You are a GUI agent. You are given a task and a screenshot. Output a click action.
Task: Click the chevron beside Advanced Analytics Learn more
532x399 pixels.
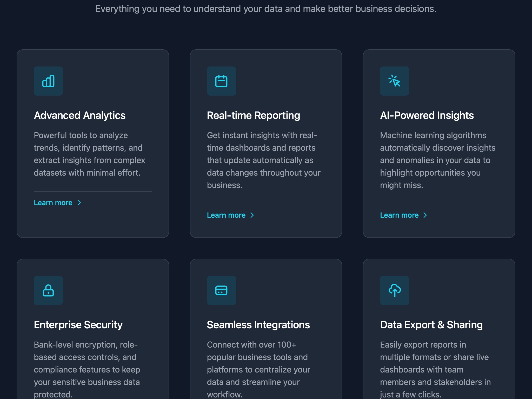pos(79,203)
